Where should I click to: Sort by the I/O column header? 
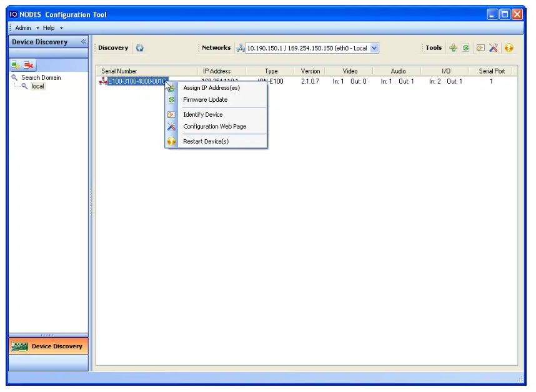coord(445,71)
